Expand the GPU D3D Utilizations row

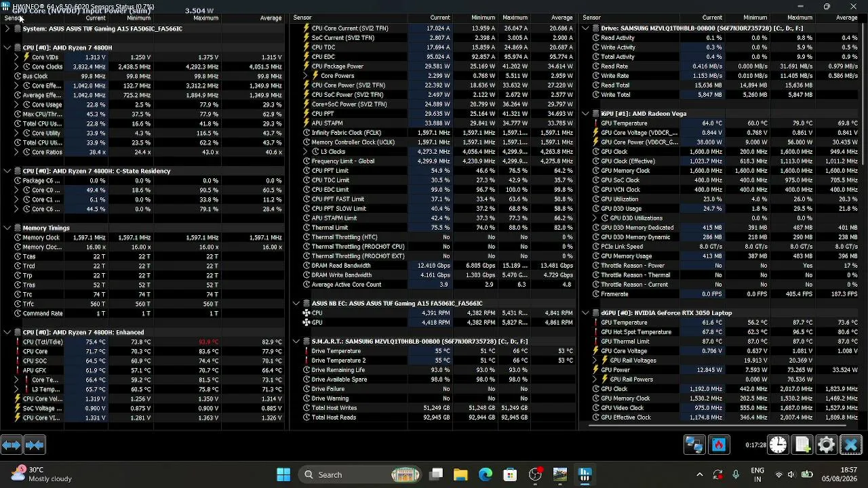[595, 218]
